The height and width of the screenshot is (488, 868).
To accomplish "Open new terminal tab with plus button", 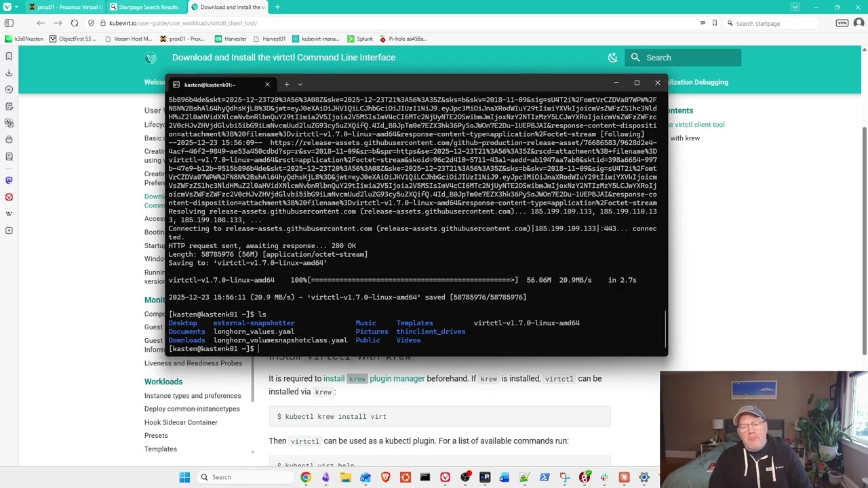I will 286,85.
